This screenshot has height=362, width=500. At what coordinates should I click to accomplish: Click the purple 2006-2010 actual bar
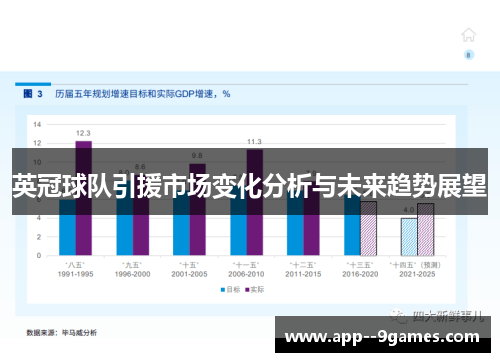pos(255,203)
